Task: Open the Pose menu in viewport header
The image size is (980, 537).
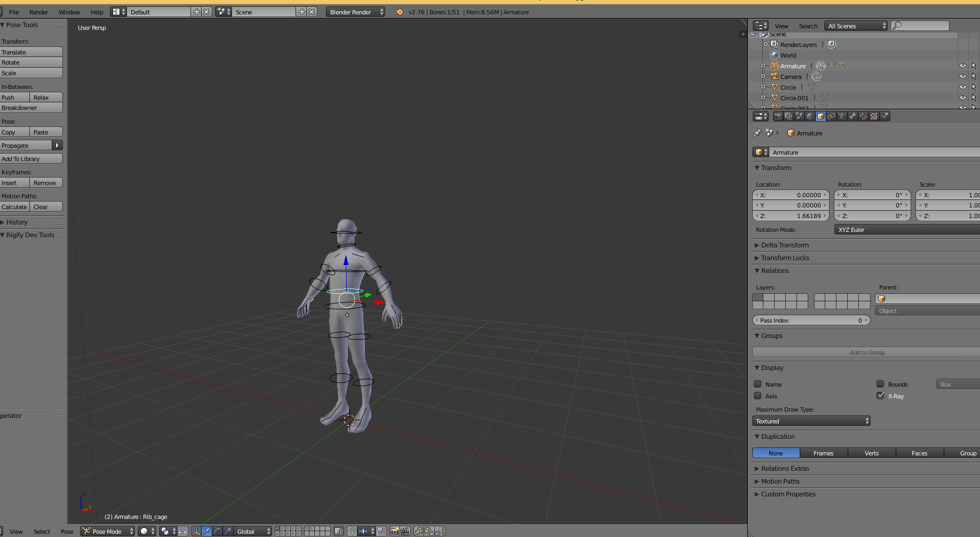Action: click(67, 531)
